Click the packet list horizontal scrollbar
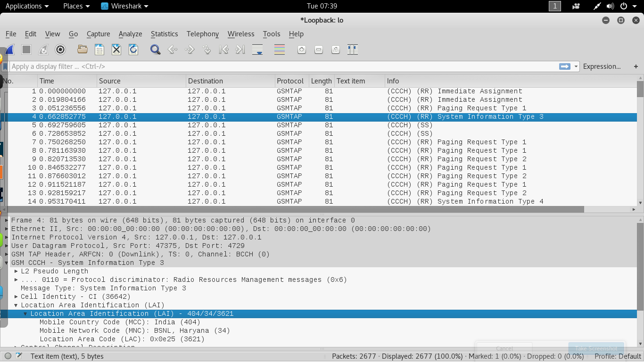This screenshot has height=362, width=644. (292, 209)
